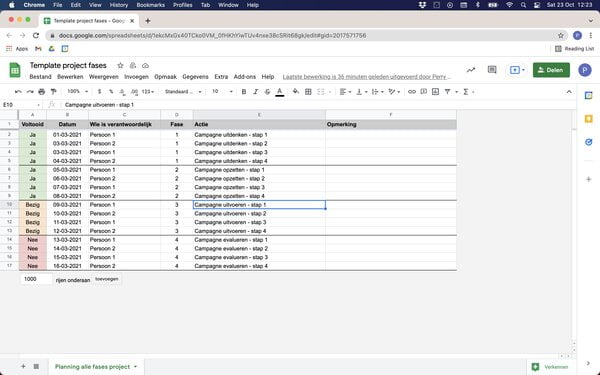This screenshot has width=600, height=375.
Task: Insert a comment from the toolbar
Action: [424, 92]
